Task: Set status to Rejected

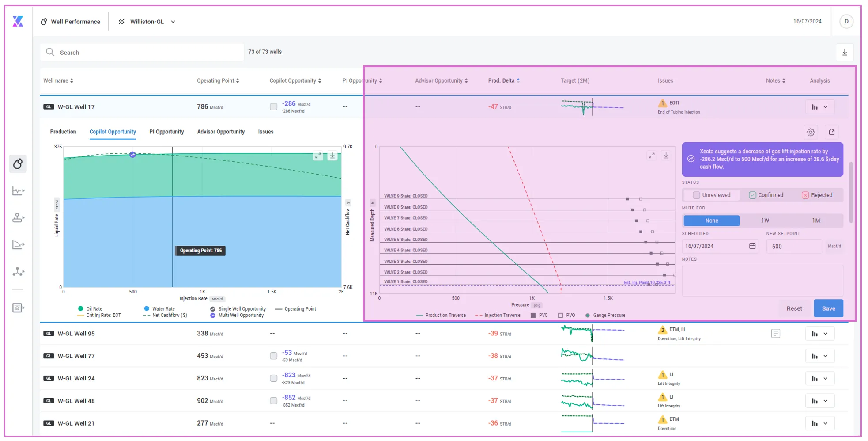Action: tap(817, 195)
